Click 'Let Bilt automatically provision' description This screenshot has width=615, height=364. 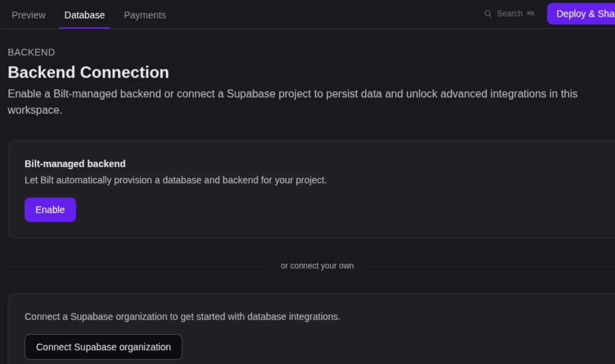(x=175, y=180)
